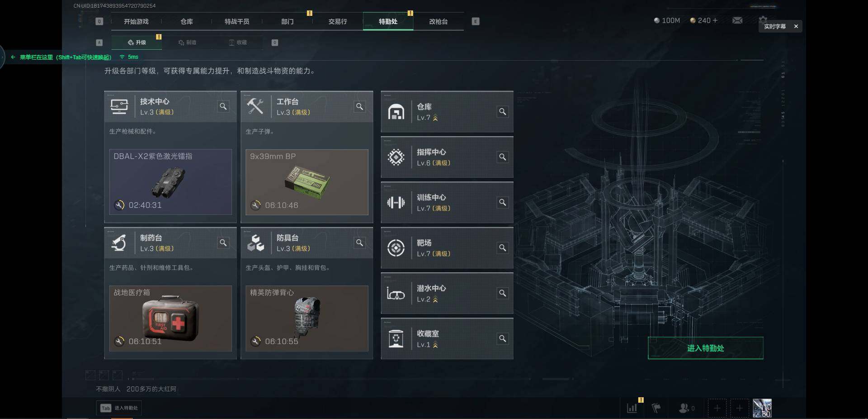This screenshot has width=868, height=419.
Task: Click the plus beside 240 currency
Action: pos(715,20)
